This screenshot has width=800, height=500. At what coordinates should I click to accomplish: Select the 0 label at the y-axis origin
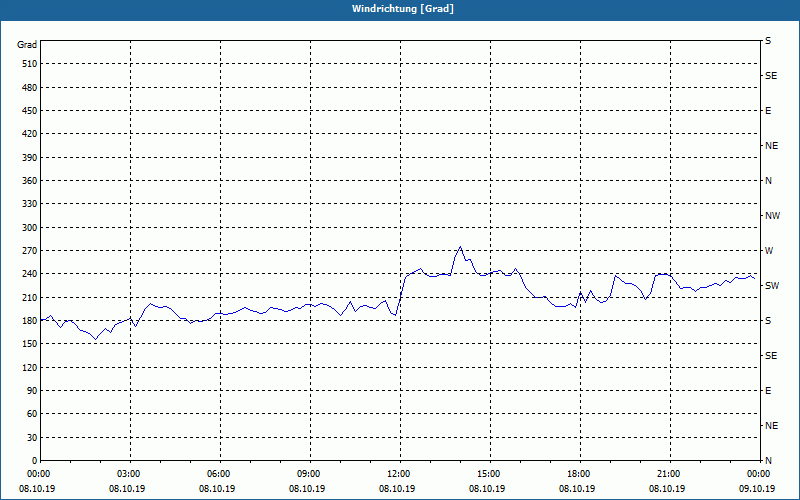[35, 460]
